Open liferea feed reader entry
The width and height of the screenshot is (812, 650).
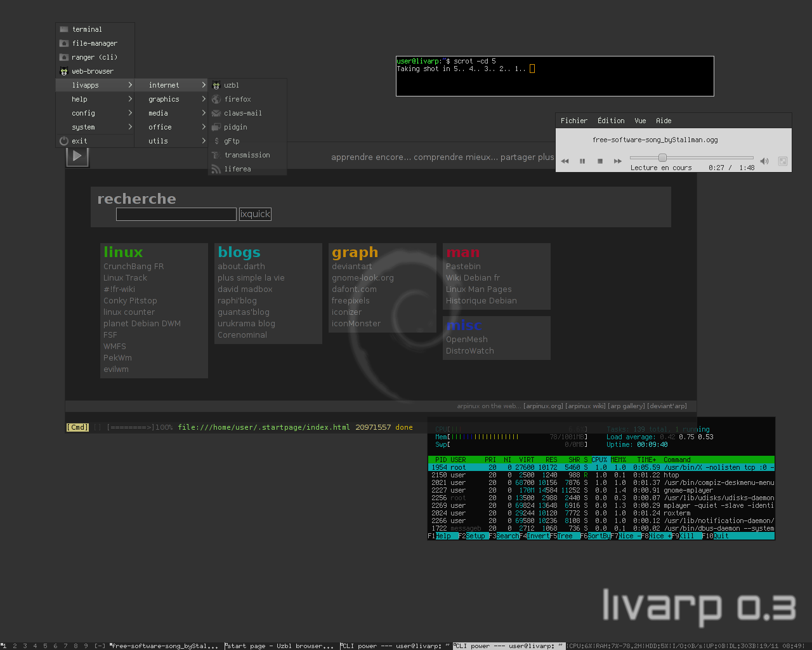pos(247,169)
